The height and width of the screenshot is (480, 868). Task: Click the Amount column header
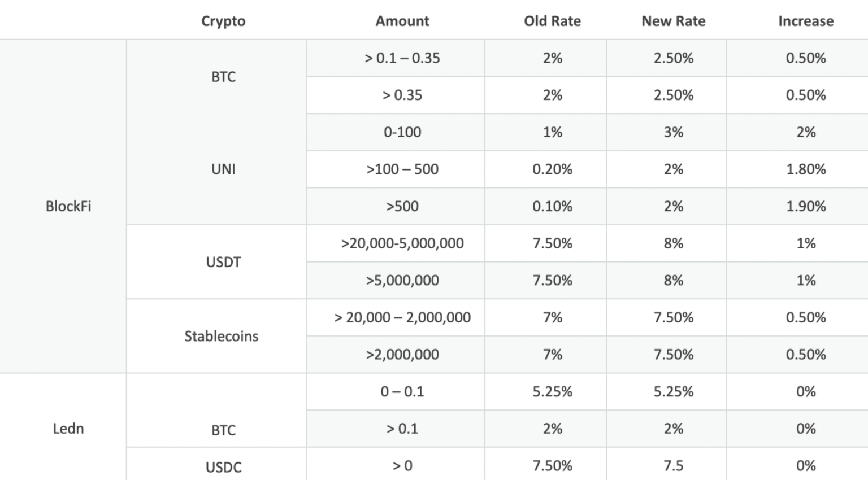(x=402, y=21)
